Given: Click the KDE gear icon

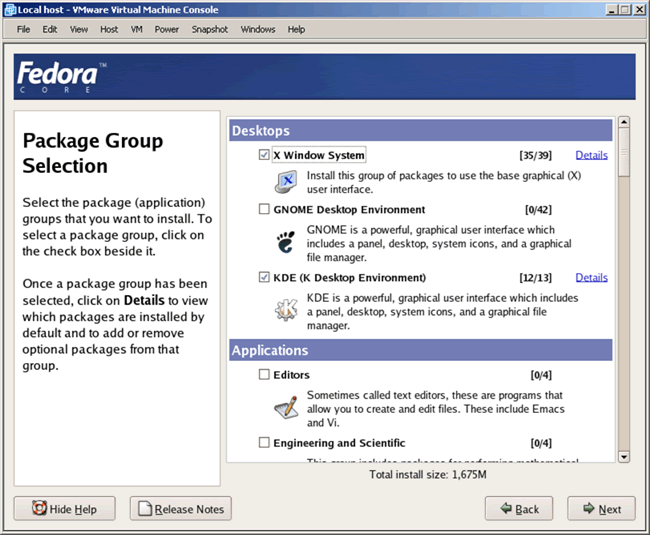Looking at the screenshot, I should [287, 309].
